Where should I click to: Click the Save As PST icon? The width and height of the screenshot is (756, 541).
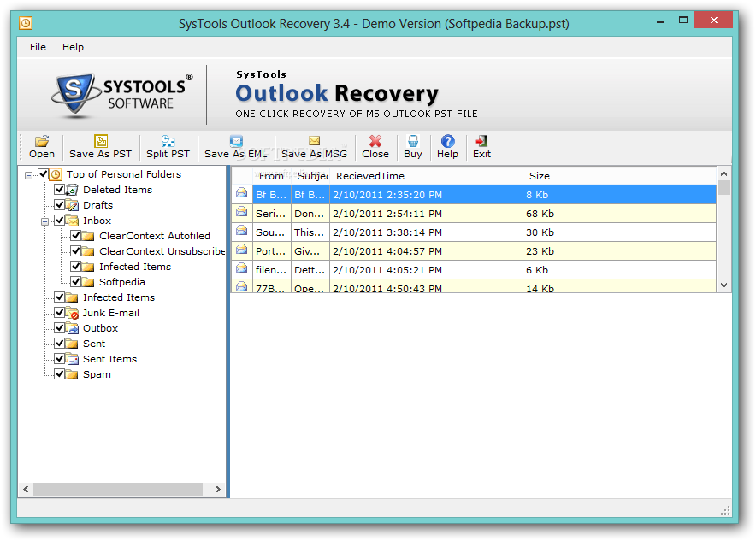101,141
